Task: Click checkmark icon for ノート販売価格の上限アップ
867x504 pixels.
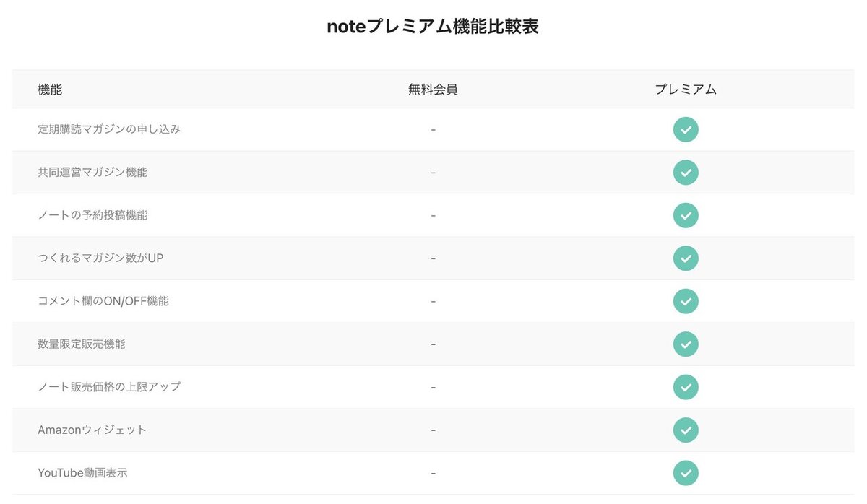Action: click(x=686, y=387)
